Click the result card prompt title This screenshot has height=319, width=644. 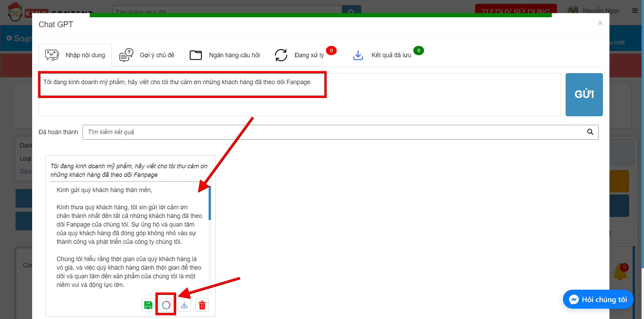tap(129, 170)
